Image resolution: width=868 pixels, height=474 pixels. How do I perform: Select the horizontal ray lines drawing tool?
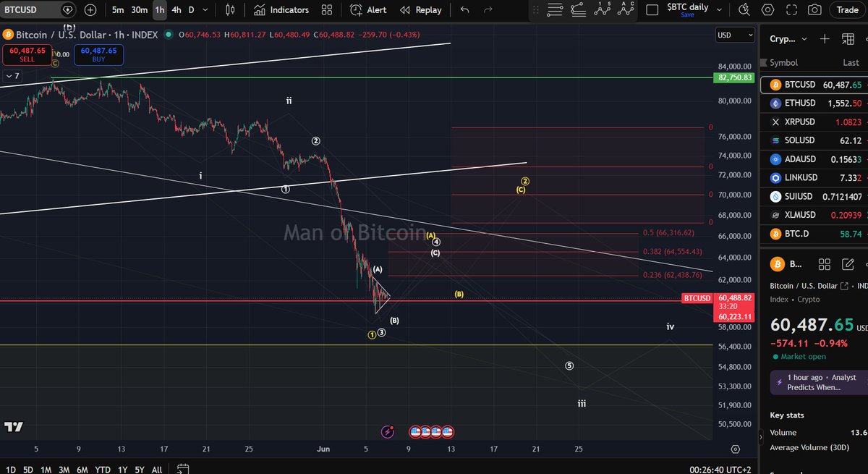click(555, 10)
